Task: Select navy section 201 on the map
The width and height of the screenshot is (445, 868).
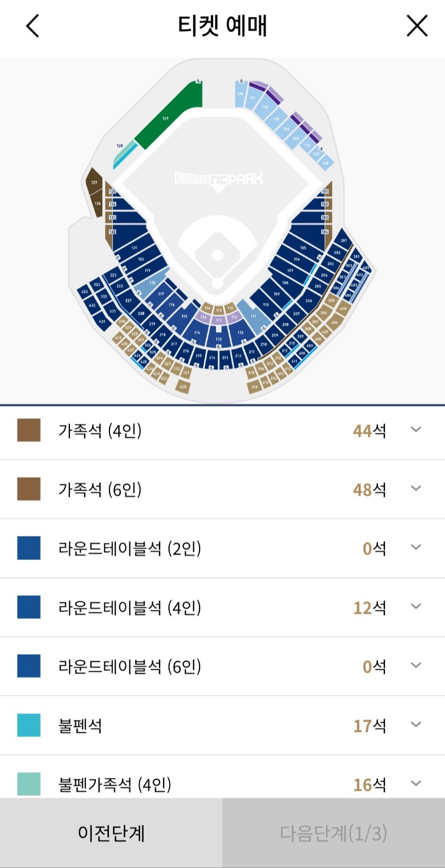Action: click(x=344, y=240)
